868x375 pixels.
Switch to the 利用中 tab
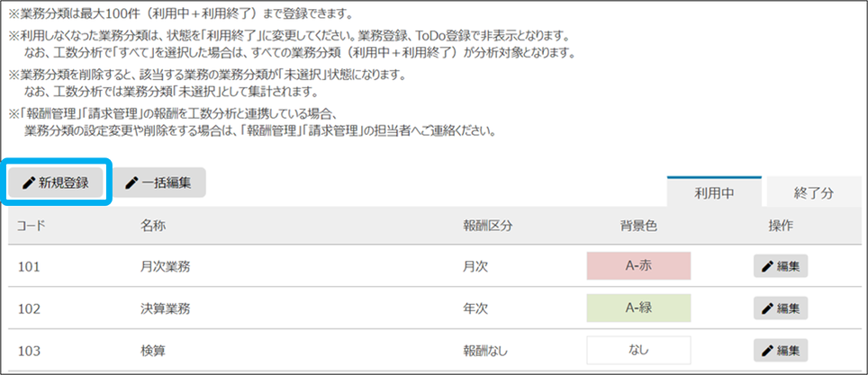tap(714, 192)
